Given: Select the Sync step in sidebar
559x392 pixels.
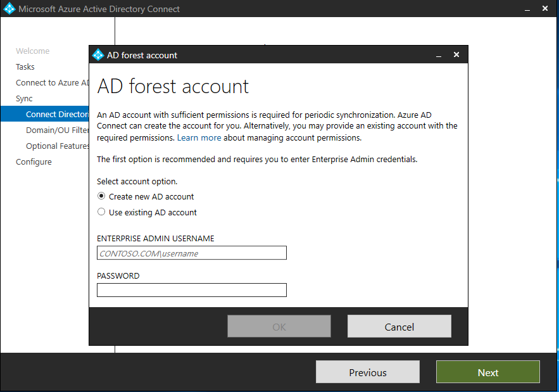Looking at the screenshot, I should pyautogui.click(x=24, y=98).
